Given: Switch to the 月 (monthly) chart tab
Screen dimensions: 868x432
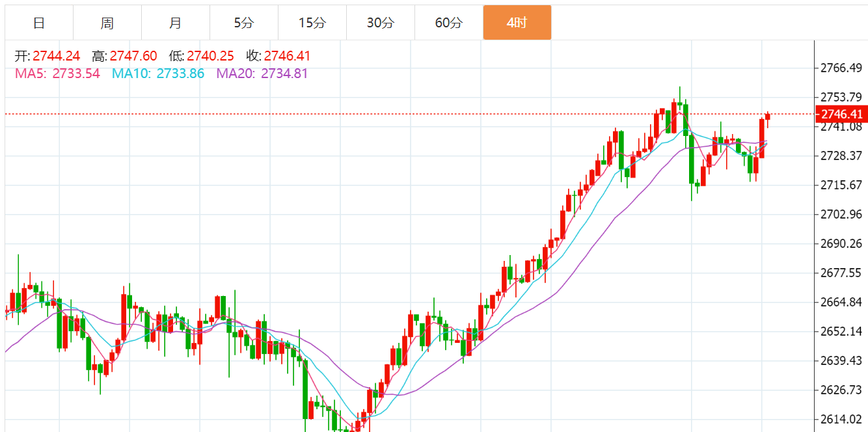Looking at the screenshot, I should click(x=176, y=23).
